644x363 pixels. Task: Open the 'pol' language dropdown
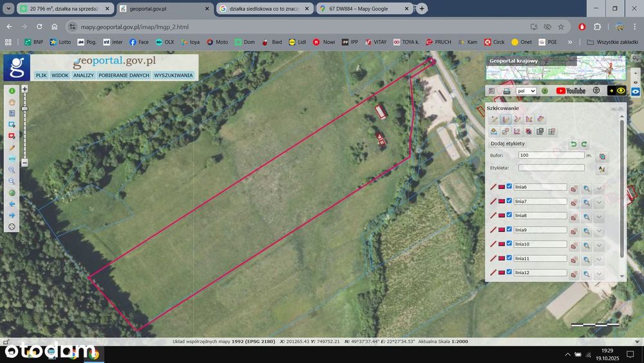click(x=526, y=91)
